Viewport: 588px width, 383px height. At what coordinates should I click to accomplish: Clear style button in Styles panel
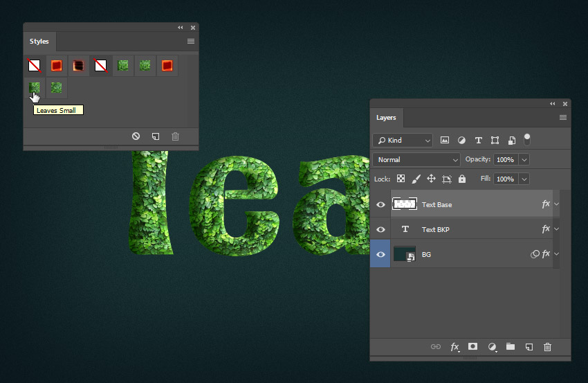[x=136, y=136]
